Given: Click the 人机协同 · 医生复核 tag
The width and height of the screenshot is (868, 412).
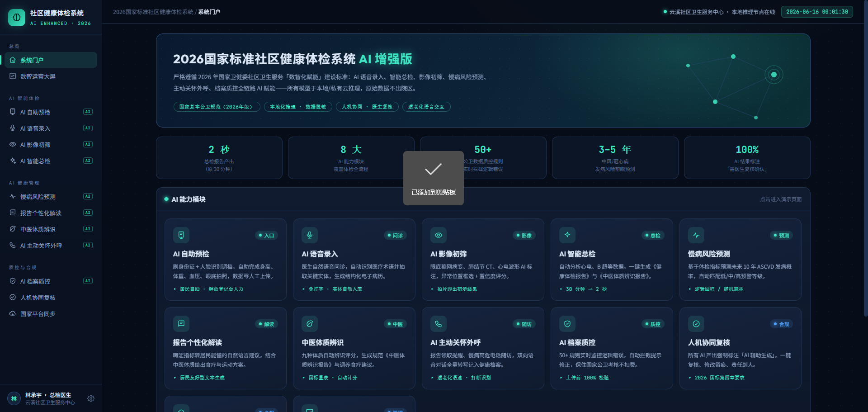Looking at the screenshot, I should pyautogui.click(x=367, y=107).
